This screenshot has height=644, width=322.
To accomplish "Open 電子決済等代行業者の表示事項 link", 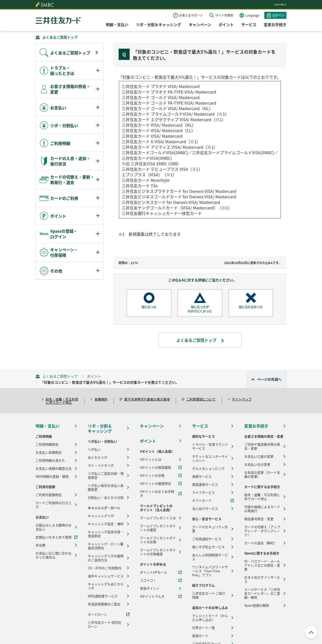I will (x=147, y=399).
